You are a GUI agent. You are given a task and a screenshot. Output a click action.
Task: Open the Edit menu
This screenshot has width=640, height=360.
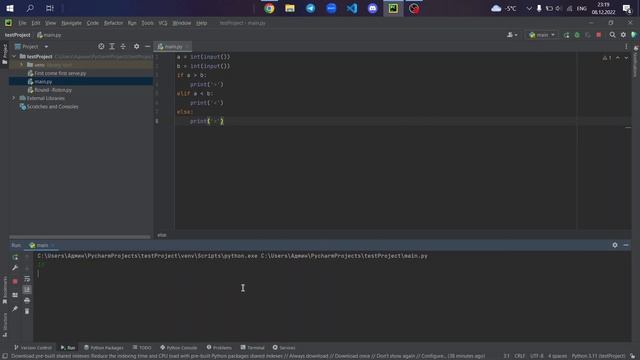[x=36, y=23]
